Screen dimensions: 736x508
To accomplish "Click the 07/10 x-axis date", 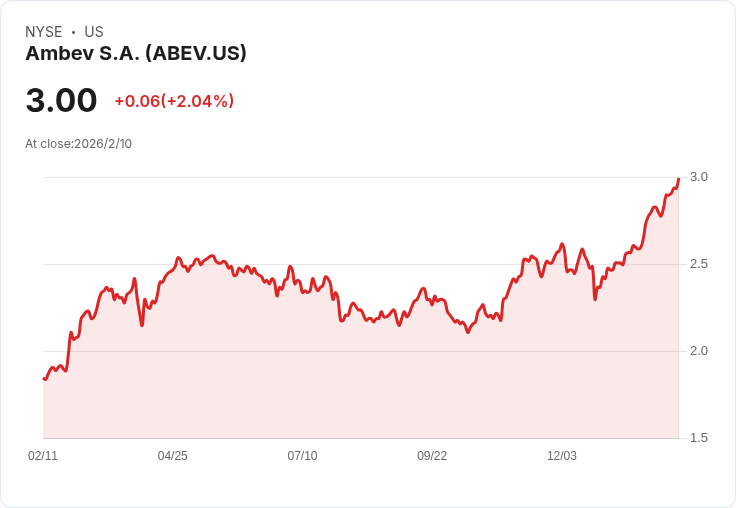I will coord(302,456).
